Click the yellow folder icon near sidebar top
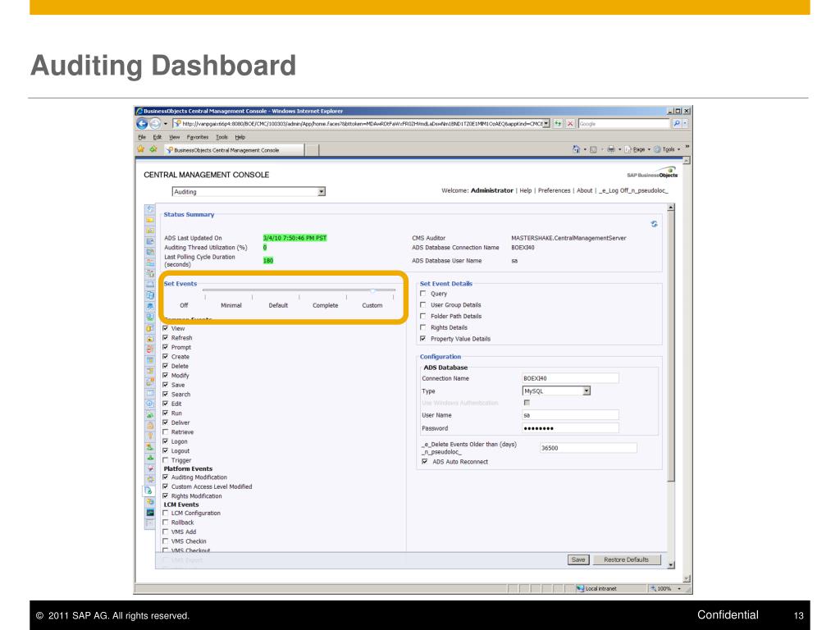 (150, 220)
